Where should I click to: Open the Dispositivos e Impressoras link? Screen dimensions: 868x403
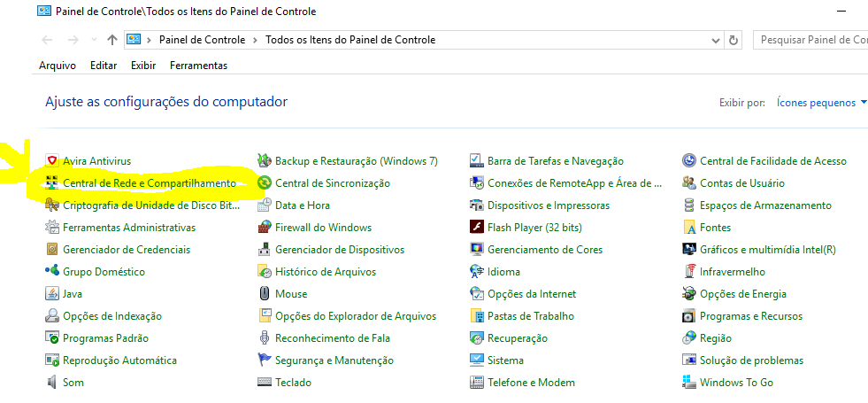pos(549,205)
